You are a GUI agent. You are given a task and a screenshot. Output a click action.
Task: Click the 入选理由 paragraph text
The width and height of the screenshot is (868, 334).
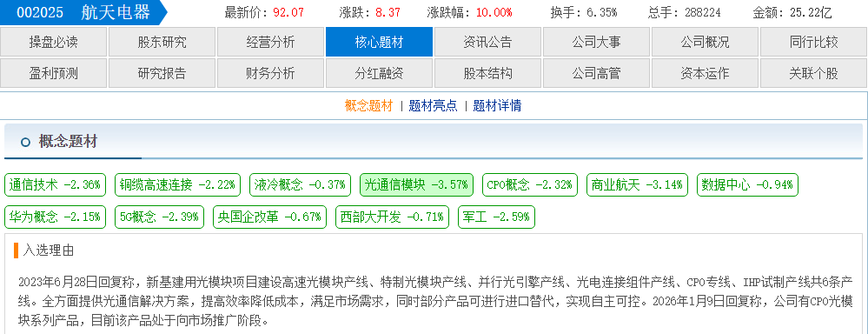[435, 302]
